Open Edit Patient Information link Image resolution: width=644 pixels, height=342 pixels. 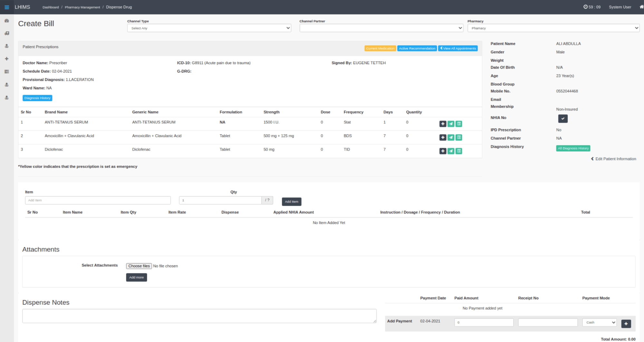point(615,159)
